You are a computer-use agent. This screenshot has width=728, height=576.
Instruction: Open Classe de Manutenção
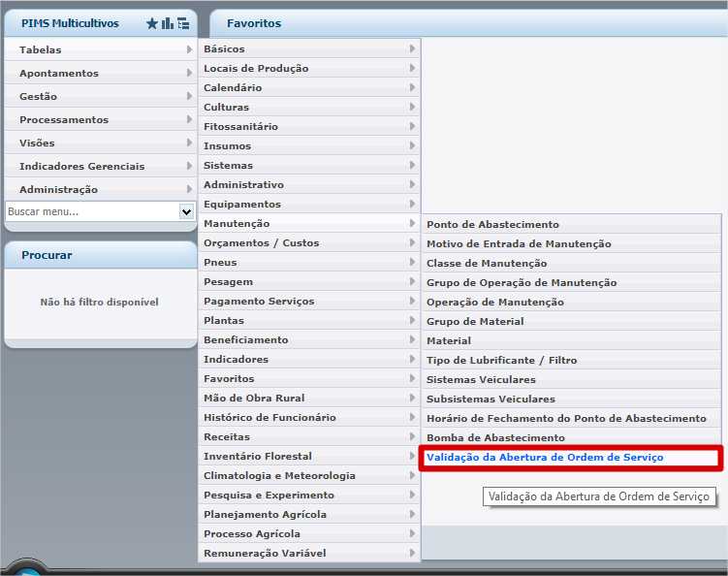[571, 264]
